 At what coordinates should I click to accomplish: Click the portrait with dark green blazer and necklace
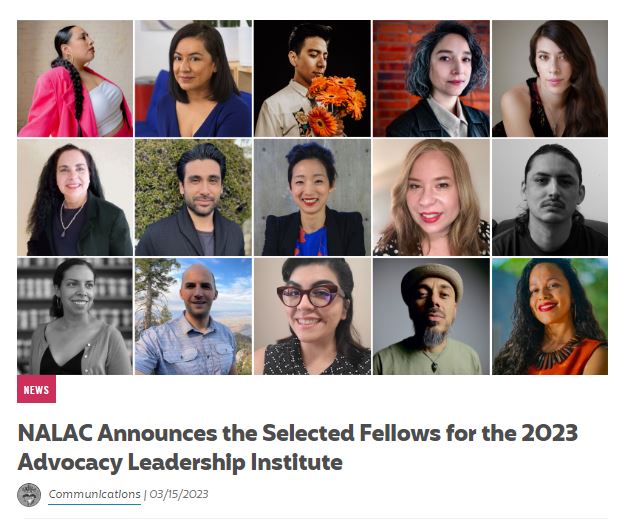click(75, 197)
